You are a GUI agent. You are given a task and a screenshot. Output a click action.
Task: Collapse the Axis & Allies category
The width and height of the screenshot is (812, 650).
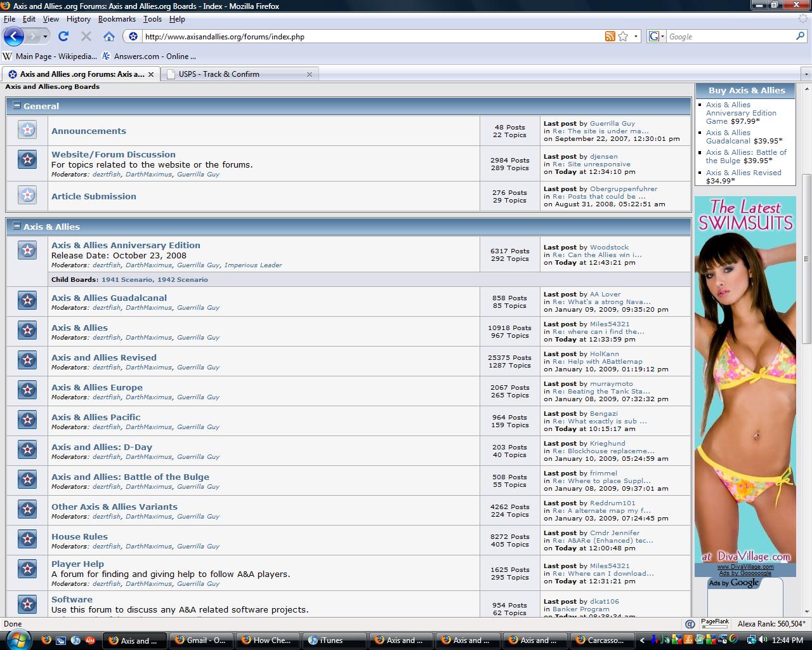pyautogui.click(x=17, y=226)
